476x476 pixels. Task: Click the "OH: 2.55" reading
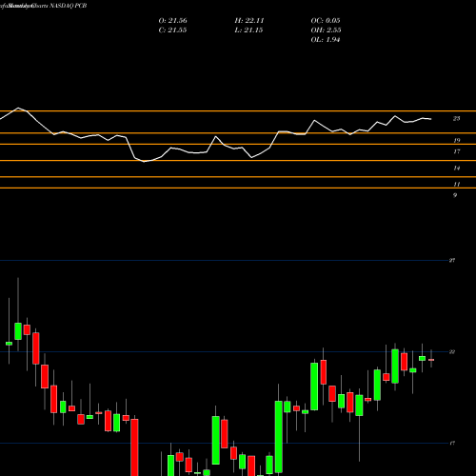[x=326, y=30]
